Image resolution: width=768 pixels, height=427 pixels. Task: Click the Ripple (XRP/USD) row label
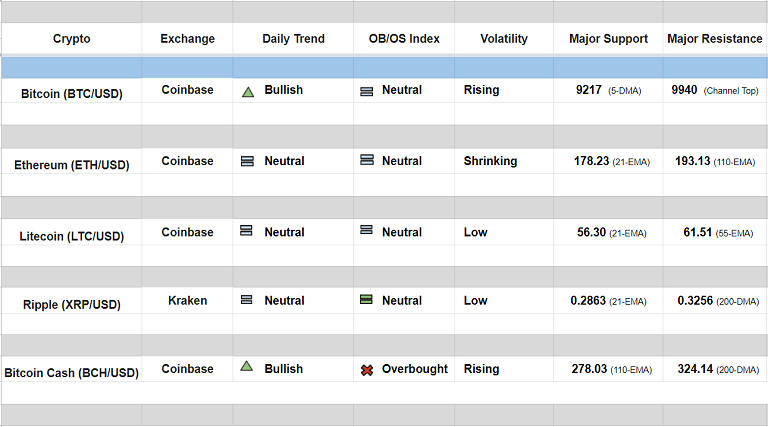(x=71, y=304)
